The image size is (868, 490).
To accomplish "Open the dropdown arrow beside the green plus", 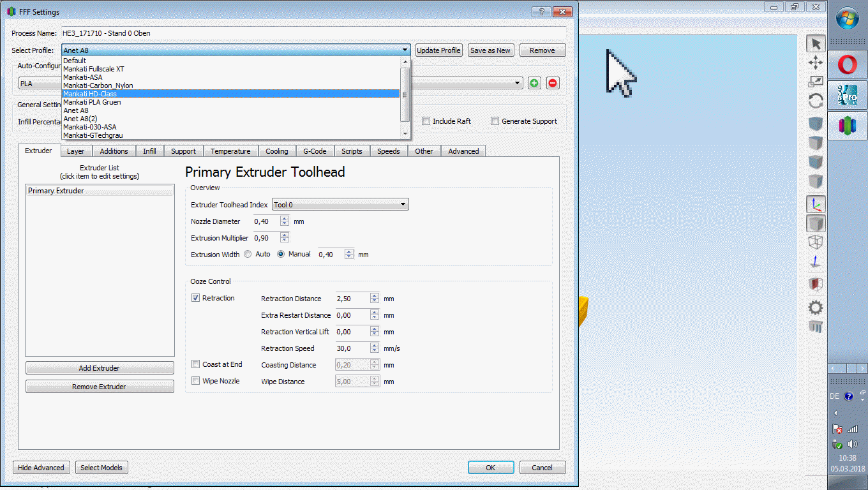I will click(x=518, y=84).
